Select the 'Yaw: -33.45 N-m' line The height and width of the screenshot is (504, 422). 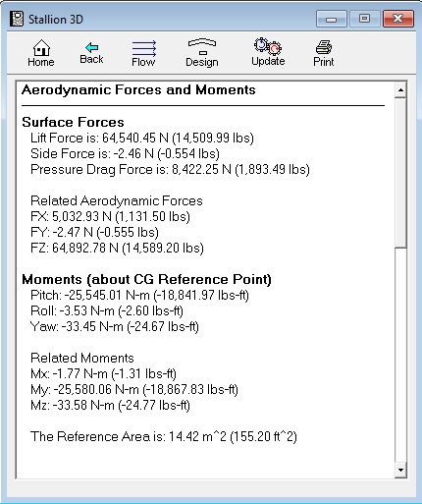(x=115, y=326)
